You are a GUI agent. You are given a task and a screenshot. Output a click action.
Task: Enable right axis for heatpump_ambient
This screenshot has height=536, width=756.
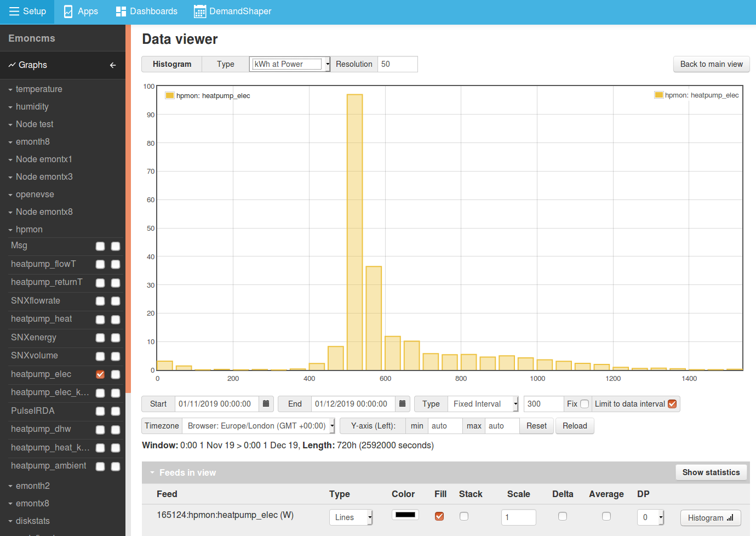click(x=116, y=466)
